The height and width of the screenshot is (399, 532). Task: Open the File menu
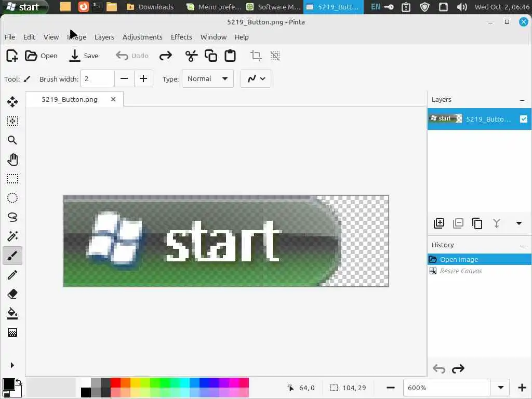pyautogui.click(x=10, y=37)
